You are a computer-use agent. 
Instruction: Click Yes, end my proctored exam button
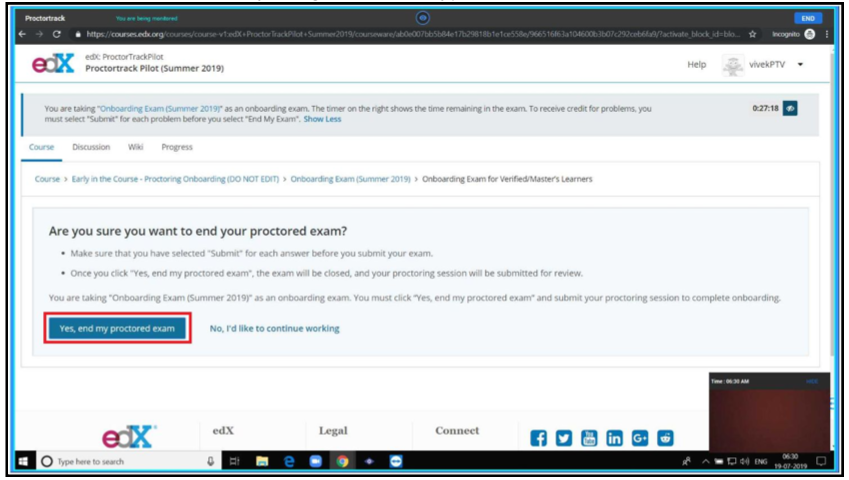(117, 328)
